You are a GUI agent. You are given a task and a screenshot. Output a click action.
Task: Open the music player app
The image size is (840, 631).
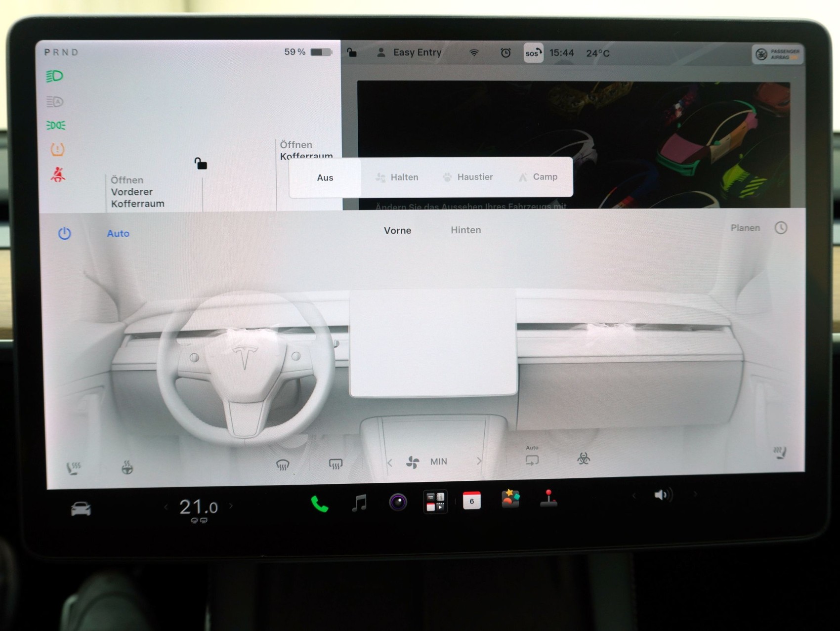point(359,503)
